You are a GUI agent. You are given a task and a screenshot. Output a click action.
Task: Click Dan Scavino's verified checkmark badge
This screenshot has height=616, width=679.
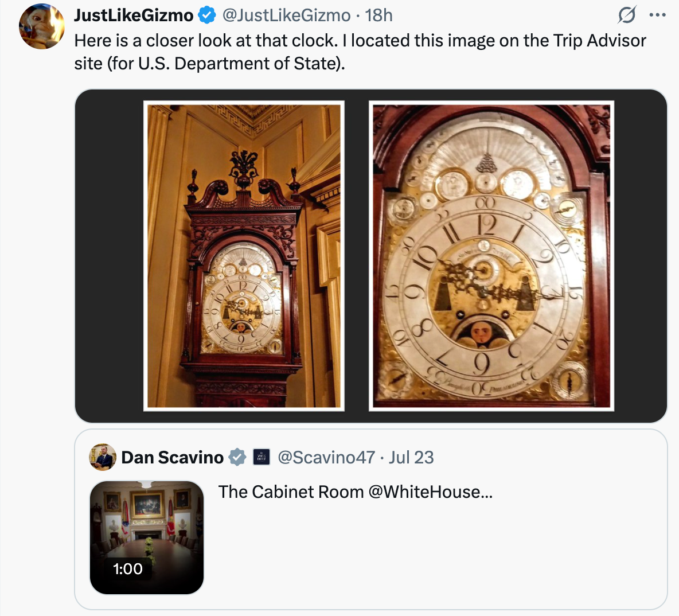tap(237, 457)
